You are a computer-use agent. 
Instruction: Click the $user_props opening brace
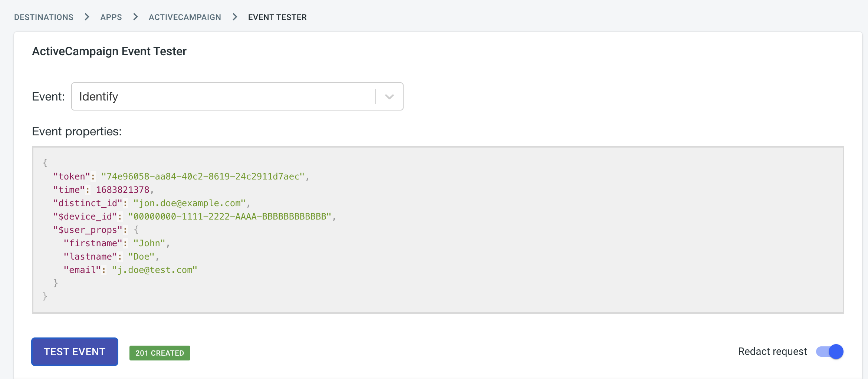point(136,230)
